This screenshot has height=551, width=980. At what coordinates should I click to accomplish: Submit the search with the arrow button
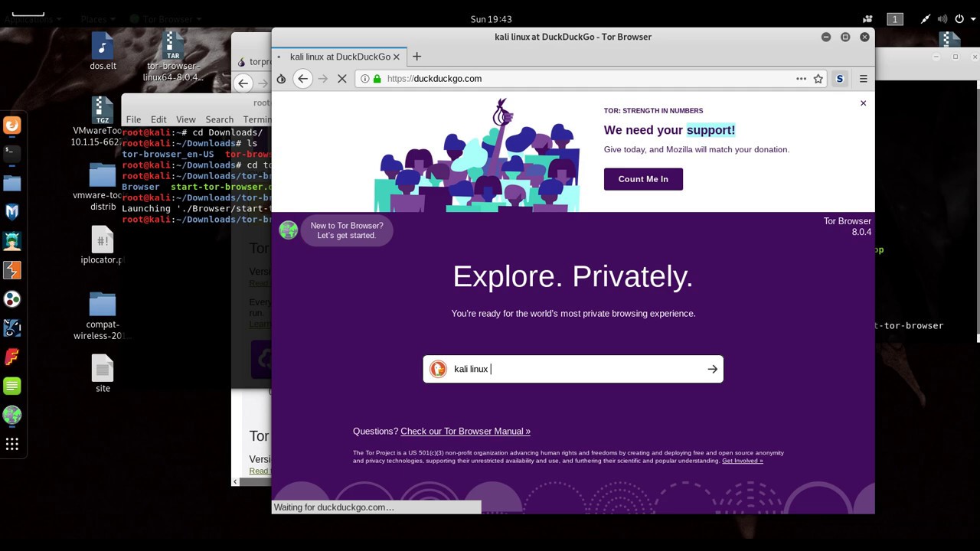coord(712,369)
